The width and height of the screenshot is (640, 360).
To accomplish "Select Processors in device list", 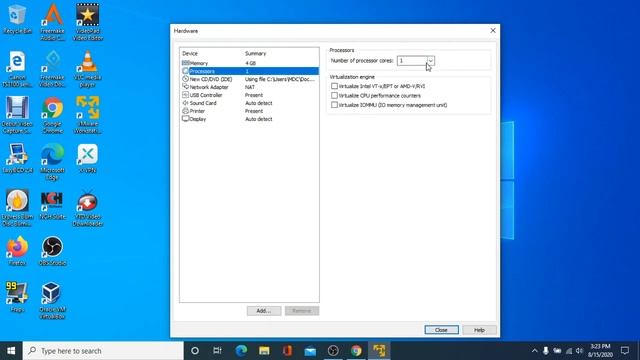I will [249, 71].
